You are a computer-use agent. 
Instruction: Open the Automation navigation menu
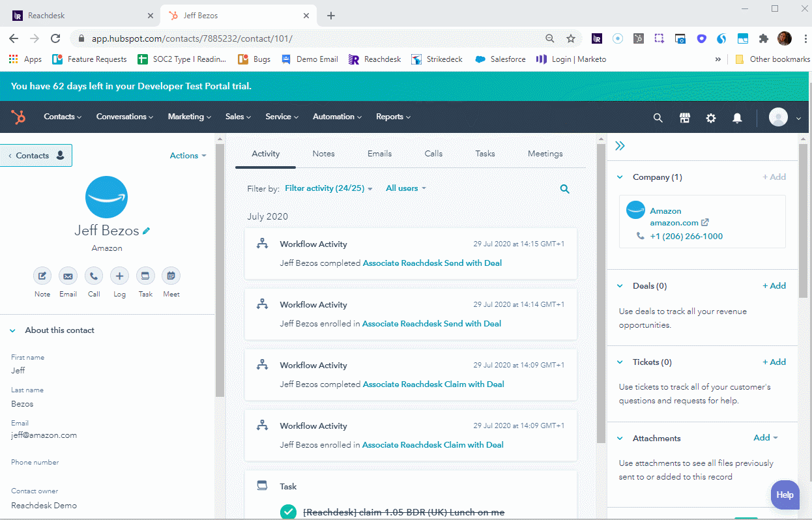pyautogui.click(x=338, y=117)
